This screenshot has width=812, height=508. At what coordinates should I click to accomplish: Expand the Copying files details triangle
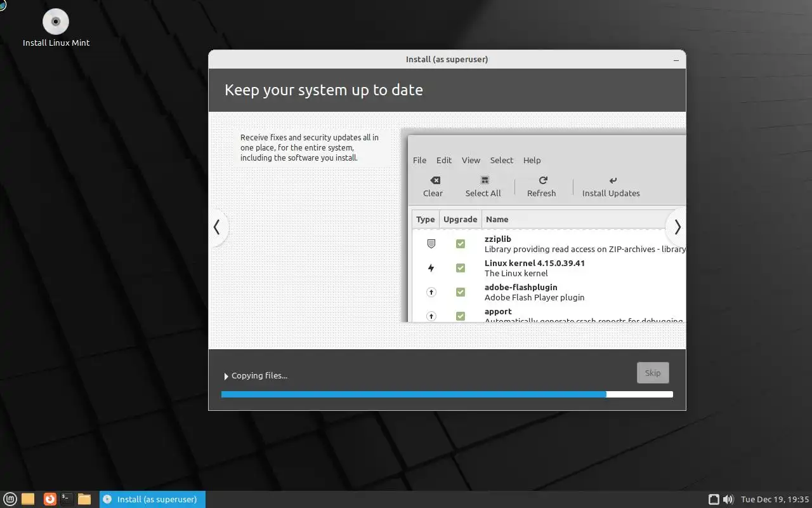pos(226,376)
